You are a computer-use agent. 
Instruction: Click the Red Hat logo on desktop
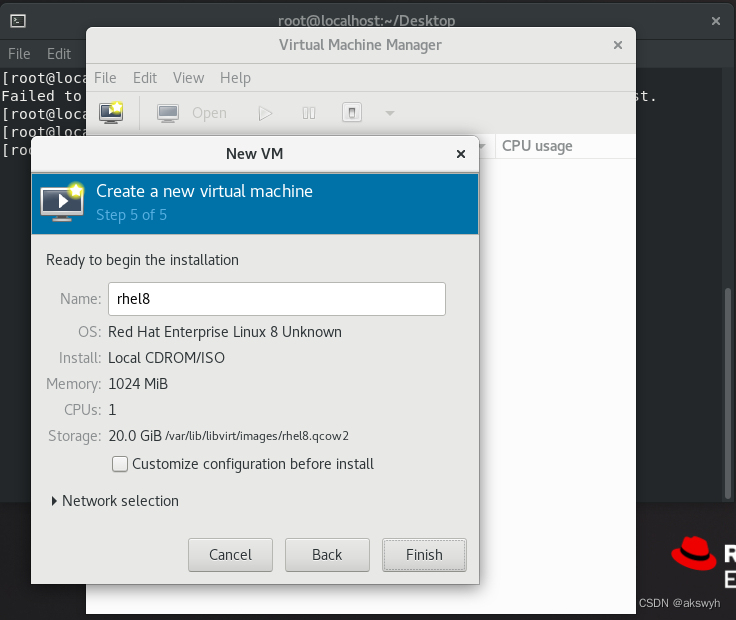click(693, 553)
